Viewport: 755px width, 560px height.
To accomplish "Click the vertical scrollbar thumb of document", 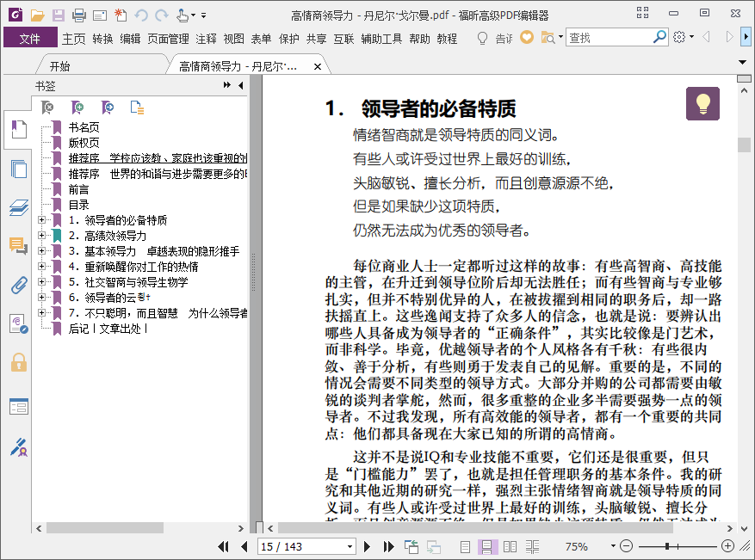I will coord(744,145).
